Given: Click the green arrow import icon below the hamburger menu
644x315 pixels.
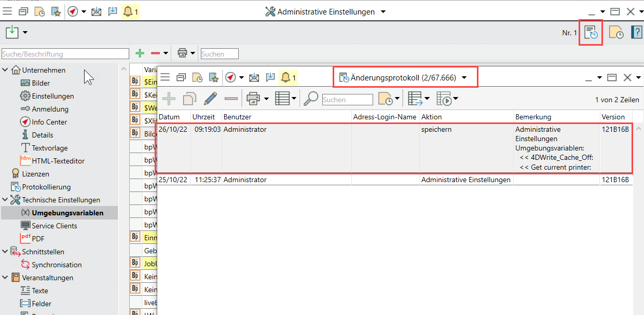Looking at the screenshot, I should click(x=12, y=32).
